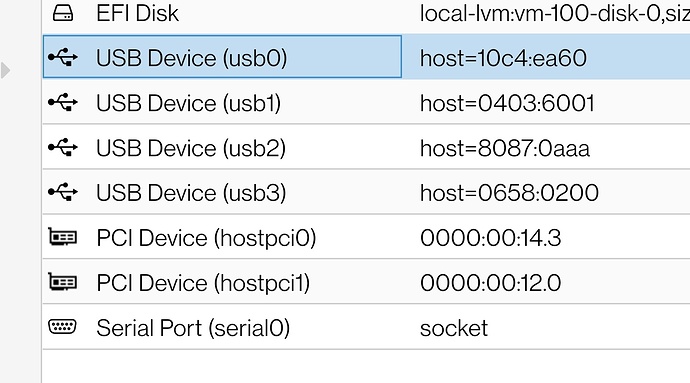Select the PCI Device (hostpci1) entry
The height and width of the screenshot is (383, 690).
coord(203,283)
